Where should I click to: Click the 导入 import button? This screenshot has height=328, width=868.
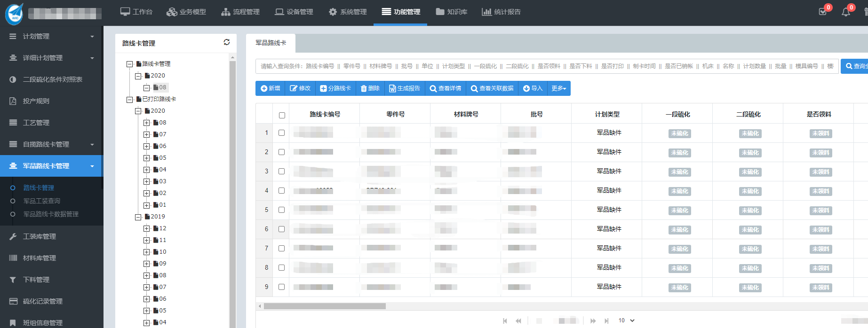533,88
